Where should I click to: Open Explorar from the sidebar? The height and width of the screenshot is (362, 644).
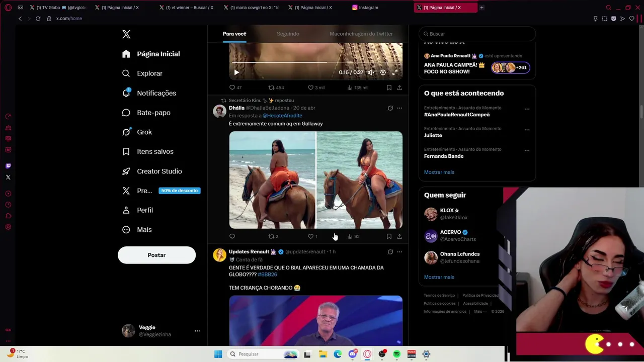click(x=142, y=73)
